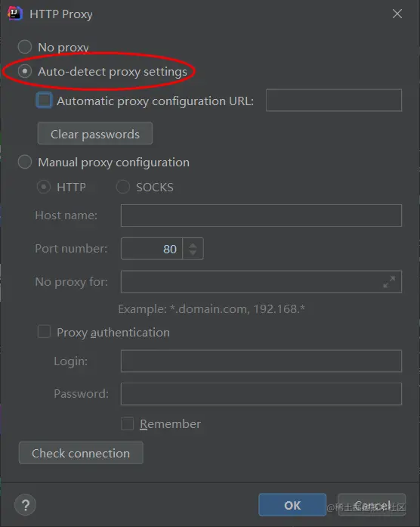Viewport: 420px width, 527px height.
Task: Close the HTTP Proxy dialog
Action: pyautogui.click(x=397, y=14)
